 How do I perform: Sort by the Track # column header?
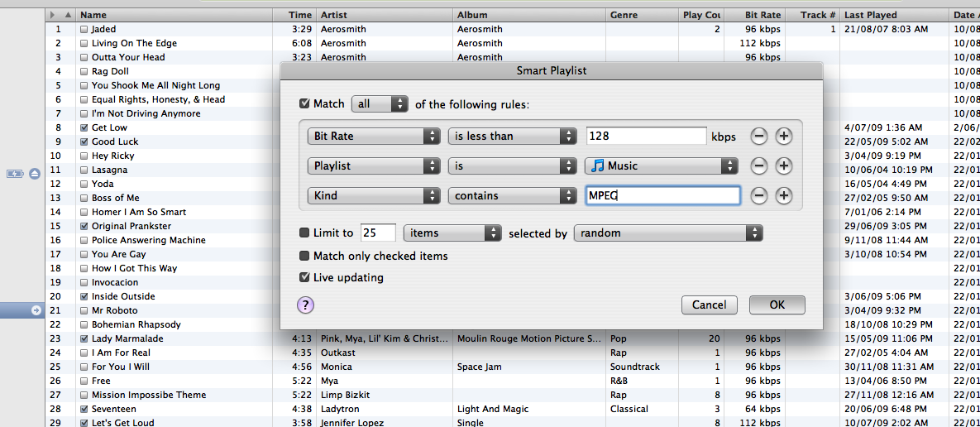812,15
